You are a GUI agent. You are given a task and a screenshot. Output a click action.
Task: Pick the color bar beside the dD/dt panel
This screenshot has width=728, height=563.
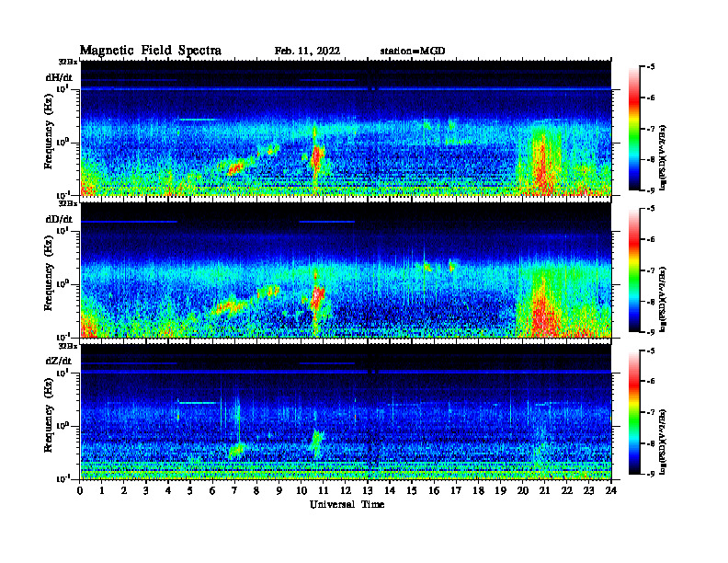point(634,270)
